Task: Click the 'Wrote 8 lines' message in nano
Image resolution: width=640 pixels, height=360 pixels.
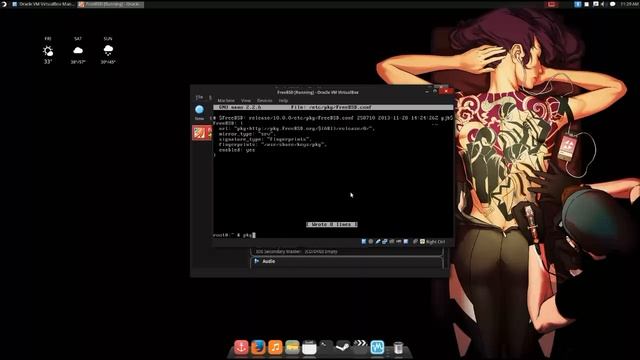Action: pyautogui.click(x=332, y=224)
